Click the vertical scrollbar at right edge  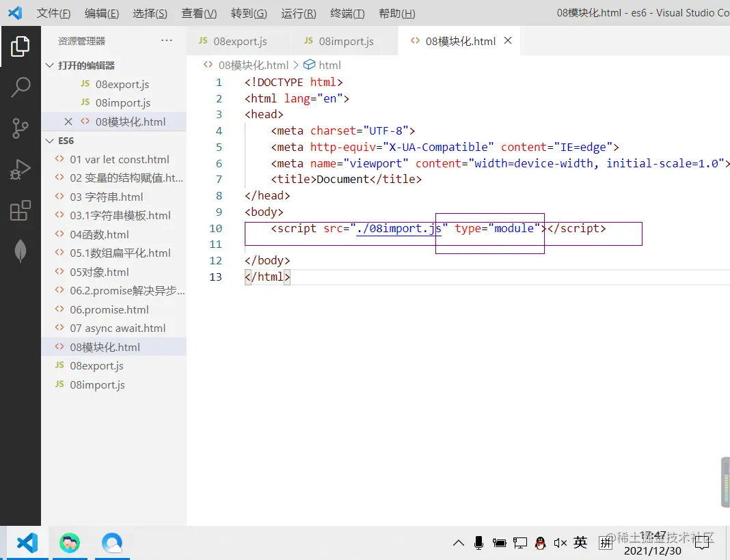pos(725,482)
